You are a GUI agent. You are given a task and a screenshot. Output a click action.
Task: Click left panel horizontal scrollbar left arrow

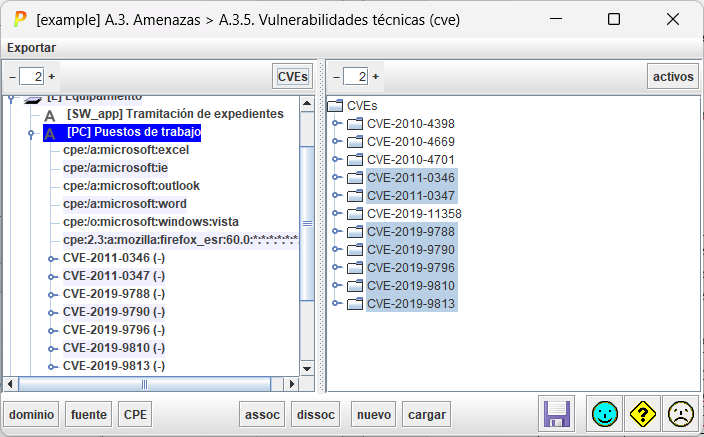coord(10,384)
